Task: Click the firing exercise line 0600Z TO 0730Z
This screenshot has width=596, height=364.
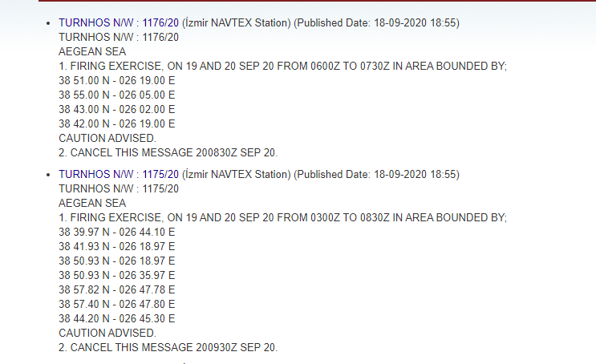Action: point(283,66)
